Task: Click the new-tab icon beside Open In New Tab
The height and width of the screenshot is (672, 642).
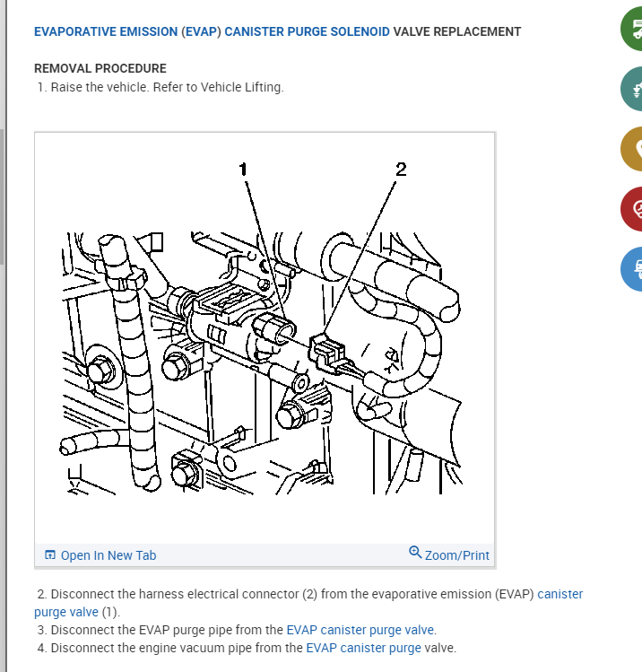Action: [x=50, y=555]
